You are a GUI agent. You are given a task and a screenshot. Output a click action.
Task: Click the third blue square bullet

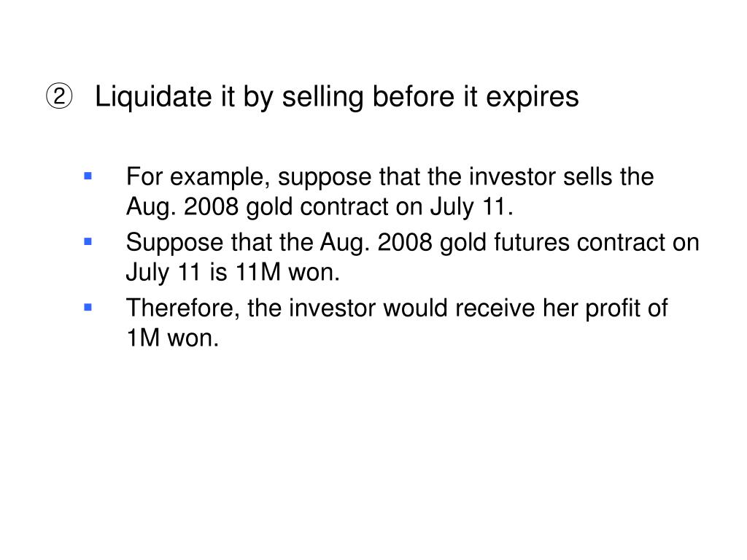88,308
